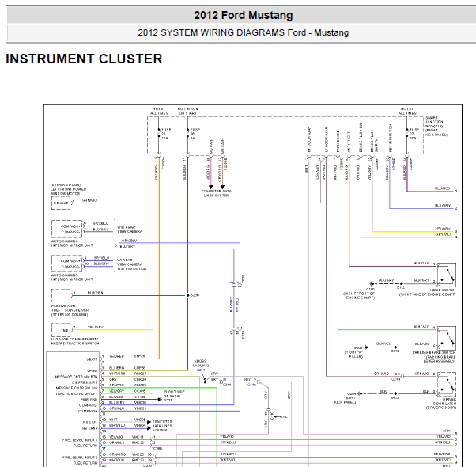Click the luggage compartment/hazard/traction switch label
Screen dimensions: 476x467
point(75,341)
